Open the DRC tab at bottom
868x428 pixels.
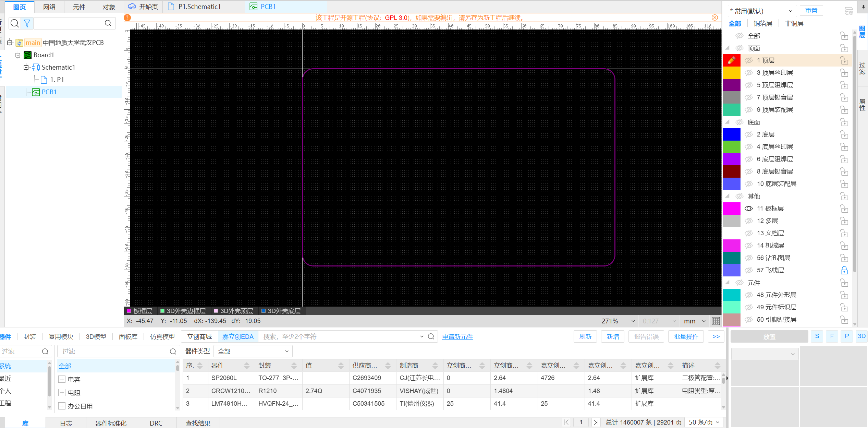(156, 423)
